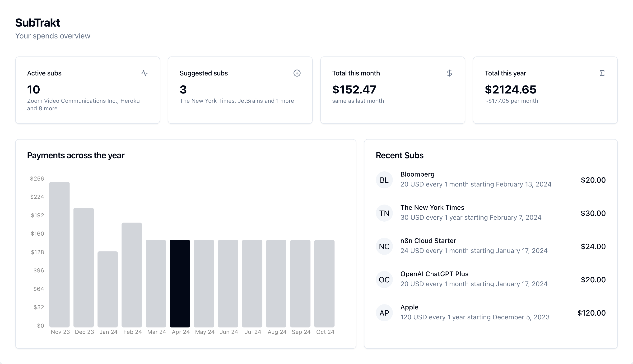The width and height of the screenshot is (633, 364).
Task: Click the plus circle icon in Suggested subs
Action: (297, 73)
